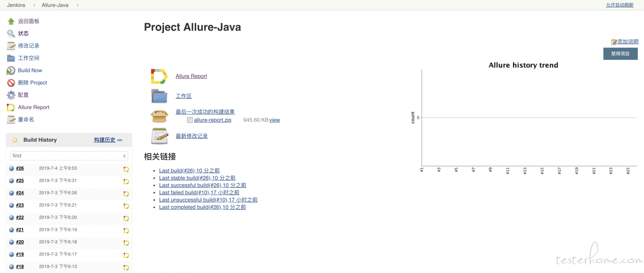Click the Allure icon on build #22 row
The height and width of the screenshot is (273, 644).
coord(126,219)
